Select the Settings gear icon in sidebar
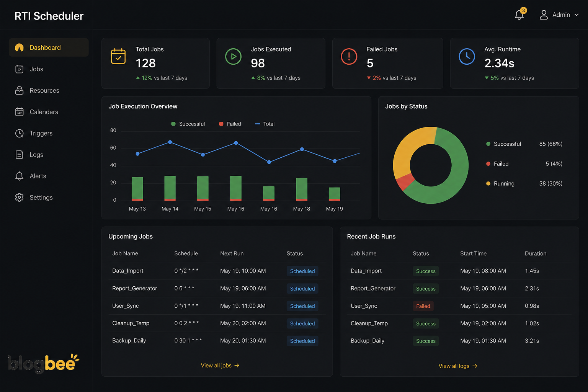 tap(20, 198)
